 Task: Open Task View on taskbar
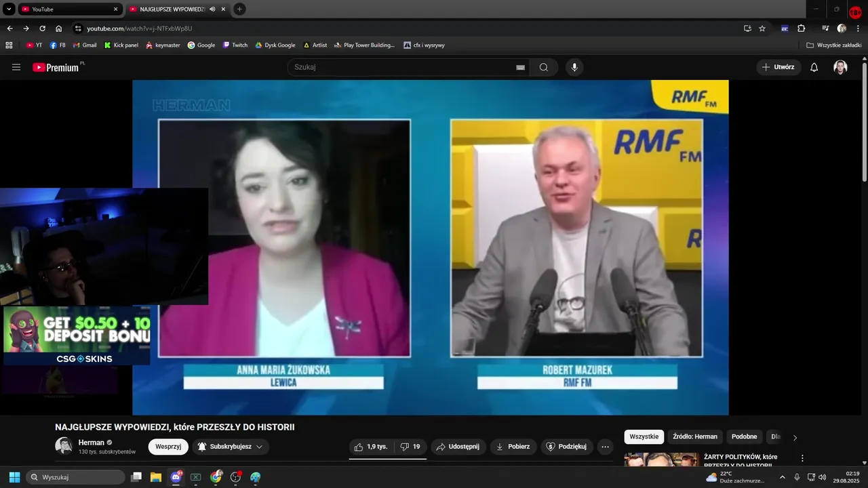tap(136, 477)
